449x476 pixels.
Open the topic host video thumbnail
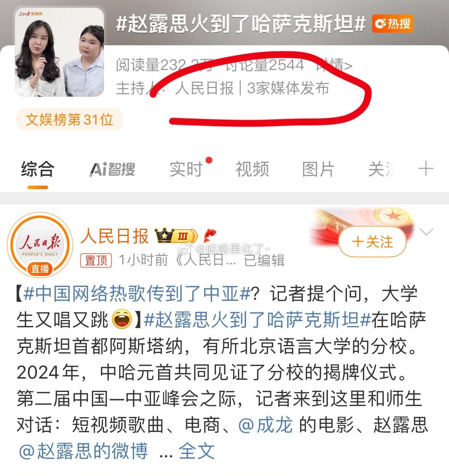click(60, 52)
